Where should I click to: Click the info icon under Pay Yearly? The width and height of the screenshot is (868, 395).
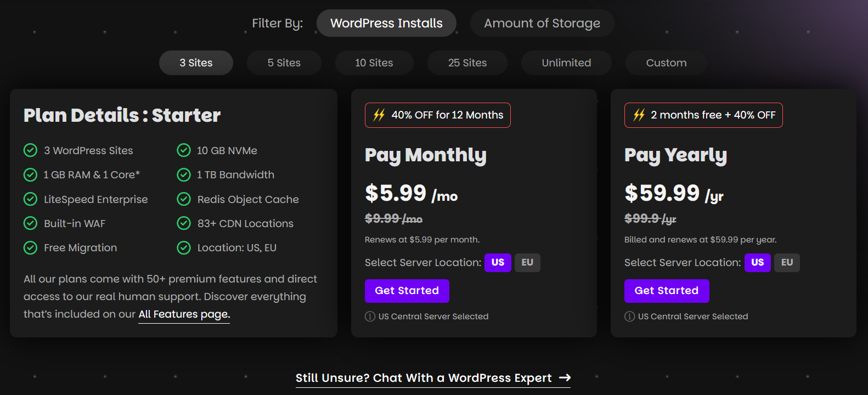(x=630, y=317)
